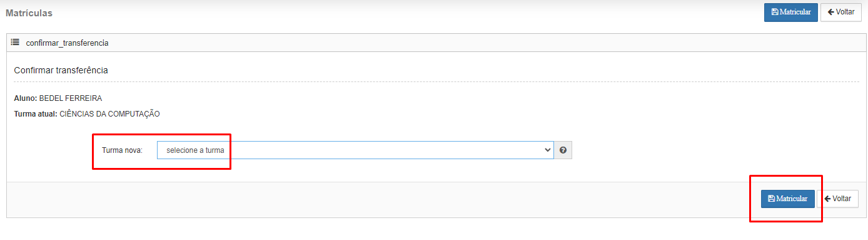Open the 'selecione a turma' dropdown
868x240 pixels.
point(355,150)
